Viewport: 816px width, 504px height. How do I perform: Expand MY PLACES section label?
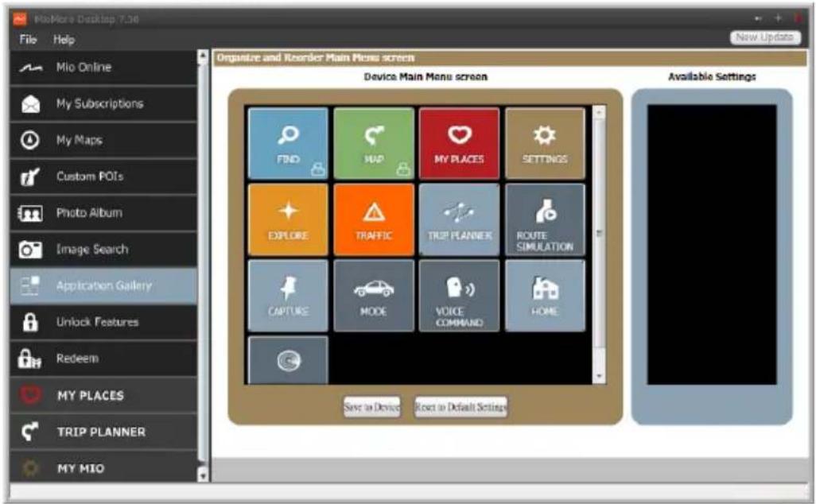[91, 395]
